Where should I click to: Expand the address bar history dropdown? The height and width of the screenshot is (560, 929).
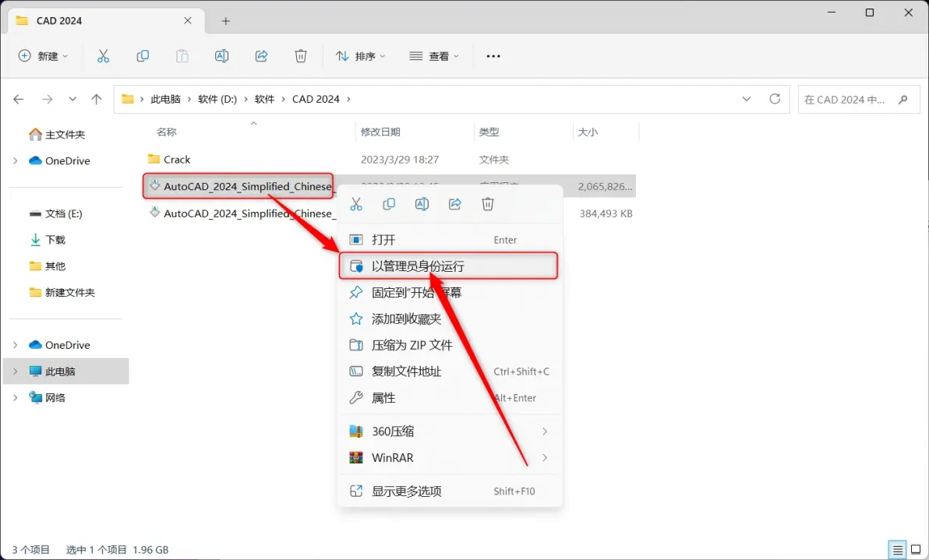747,99
